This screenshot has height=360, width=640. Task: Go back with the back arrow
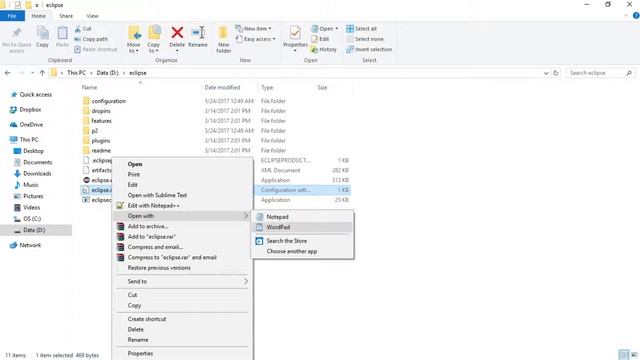[x=8, y=73]
